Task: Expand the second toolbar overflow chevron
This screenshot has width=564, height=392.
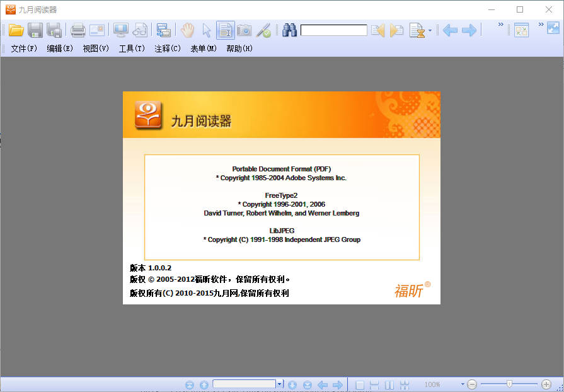Action: 541,25
